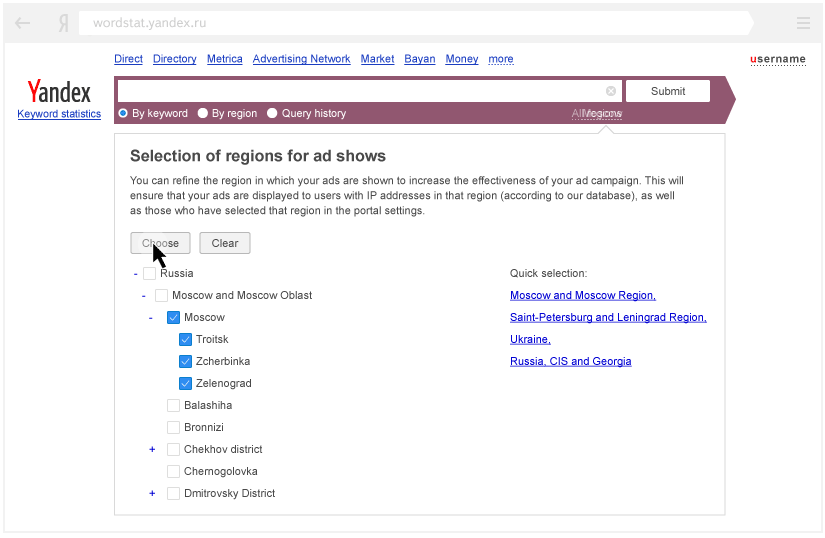This screenshot has height=538, width=825.
Task: Open the All regions selector link
Action: (x=597, y=114)
